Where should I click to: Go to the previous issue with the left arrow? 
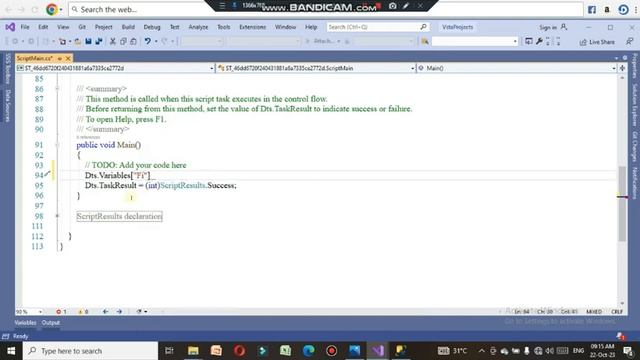(x=106, y=311)
